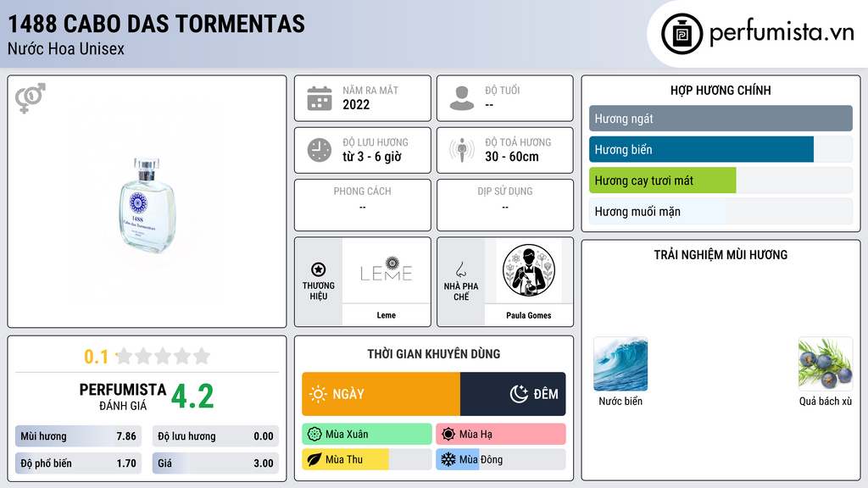Click the star badge icon above Thương hiệu

click(319, 269)
